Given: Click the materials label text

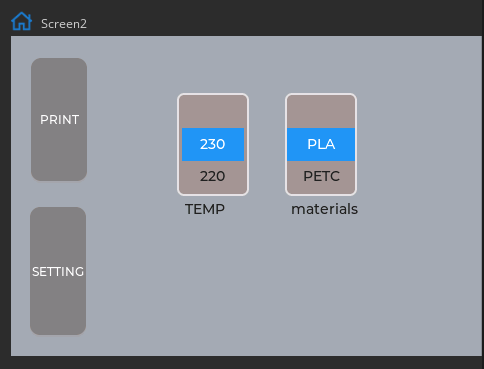Looking at the screenshot, I should [324, 209].
